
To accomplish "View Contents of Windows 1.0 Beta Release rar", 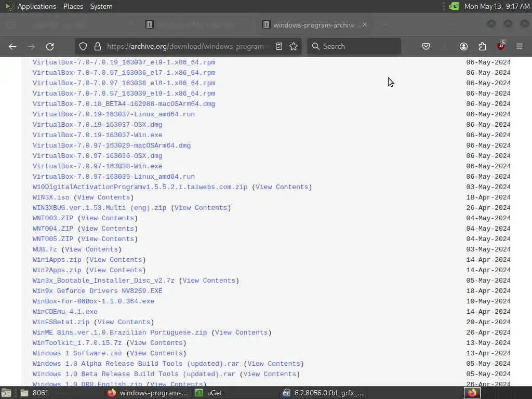I will (x=270, y=374).
